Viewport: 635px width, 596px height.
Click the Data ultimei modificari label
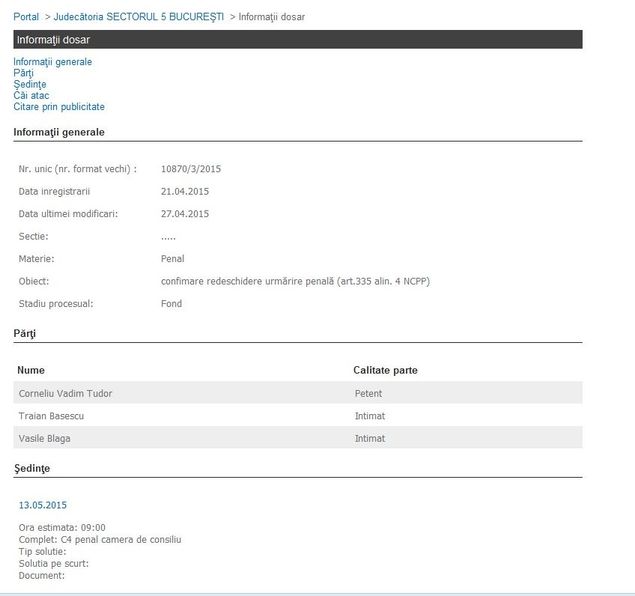68,214
